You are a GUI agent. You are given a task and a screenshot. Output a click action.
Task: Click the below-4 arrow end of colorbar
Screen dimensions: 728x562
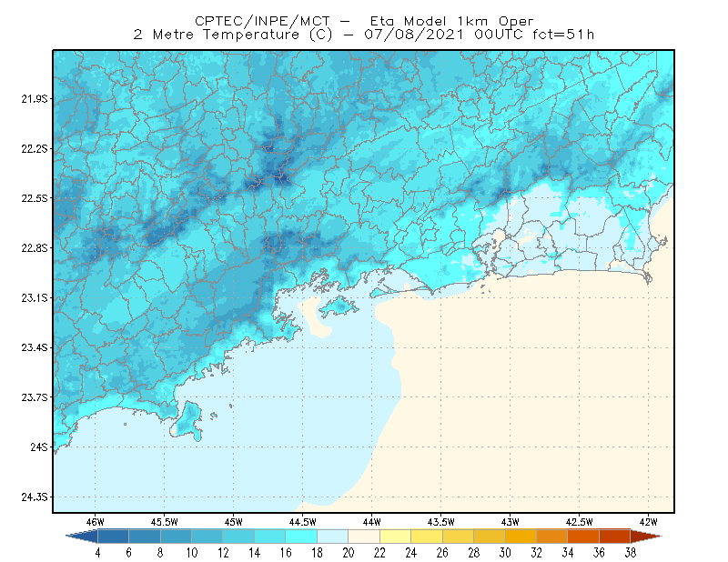[83, 537]
